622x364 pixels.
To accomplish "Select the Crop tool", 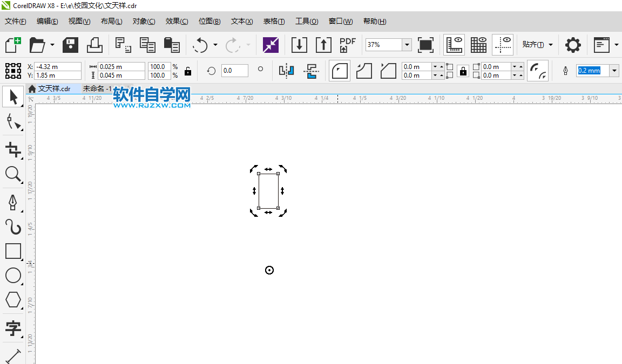I will tap(13, 150).
